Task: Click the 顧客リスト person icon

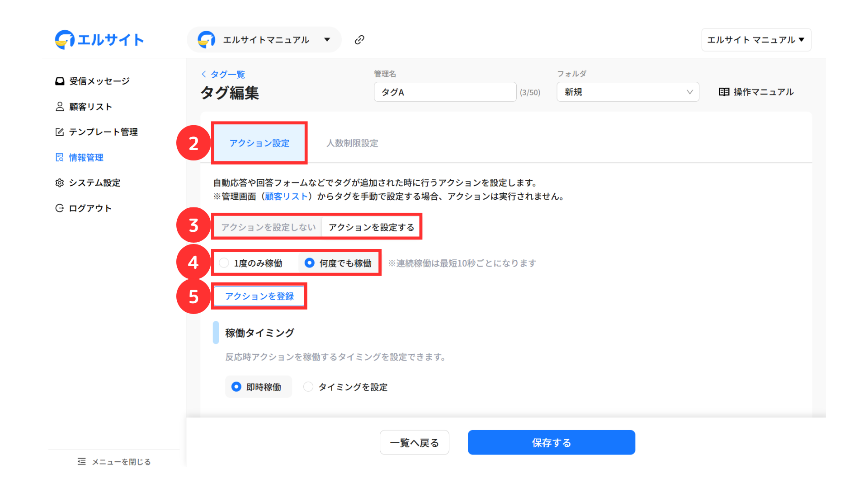Action: (x=60, y=107)
